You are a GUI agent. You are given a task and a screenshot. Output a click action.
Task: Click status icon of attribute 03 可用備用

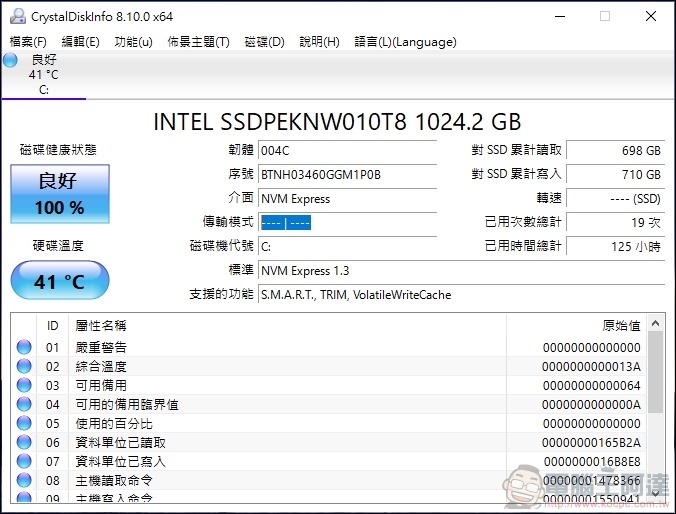pos(24,385)
